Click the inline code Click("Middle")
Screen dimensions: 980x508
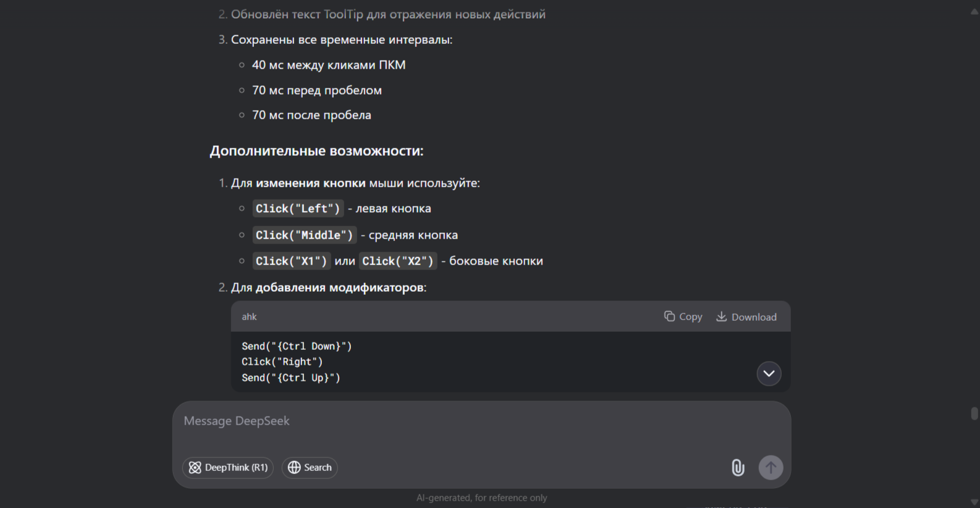(304, 235)
